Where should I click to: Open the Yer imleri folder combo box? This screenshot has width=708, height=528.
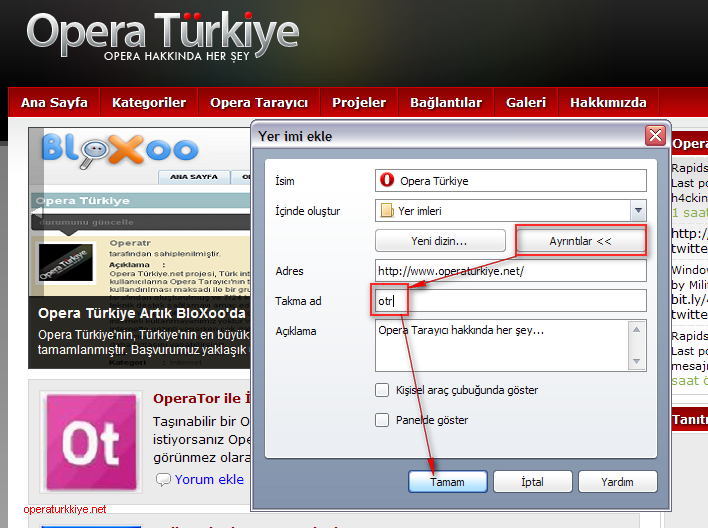point(511,210)
